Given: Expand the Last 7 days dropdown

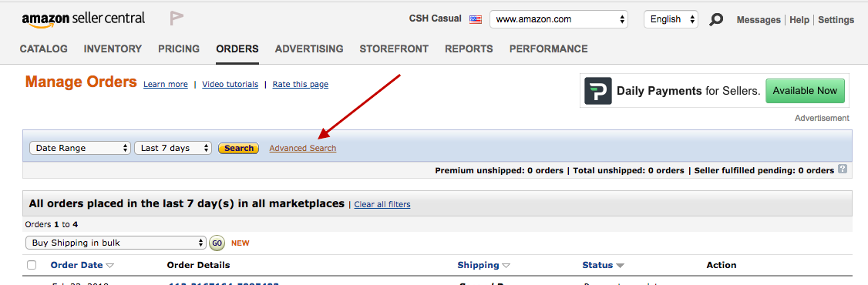Looking at the screenshot, I should pyautogui.click(x=173, y=149).
